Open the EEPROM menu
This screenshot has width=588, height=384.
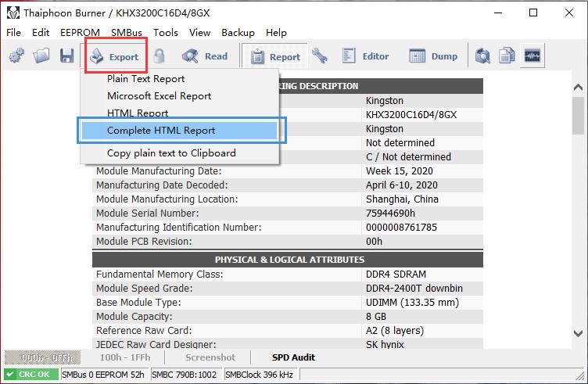tap(80, 33)
